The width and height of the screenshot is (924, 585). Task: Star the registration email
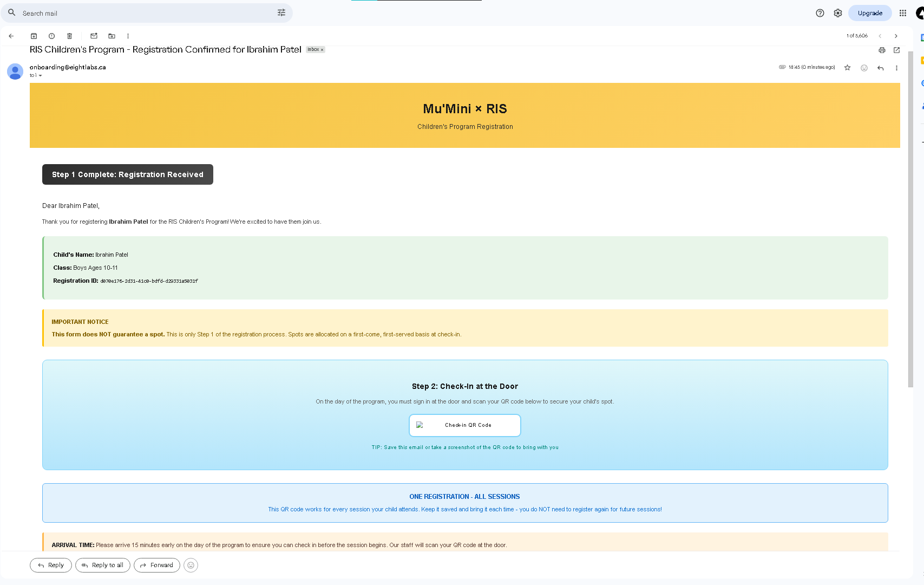click(847, 68)
